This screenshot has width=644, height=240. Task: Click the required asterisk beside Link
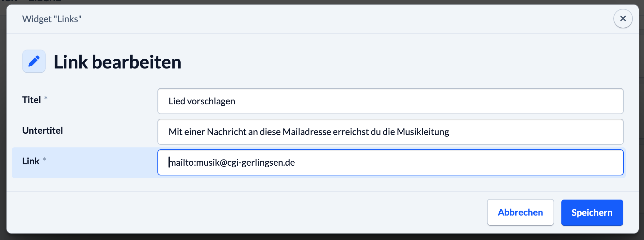44,159
